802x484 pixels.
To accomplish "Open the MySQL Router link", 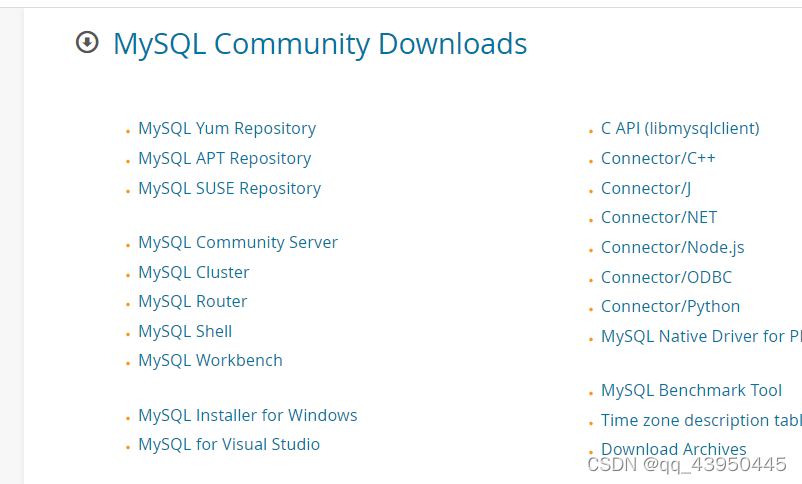I will [x=193, y=301].
